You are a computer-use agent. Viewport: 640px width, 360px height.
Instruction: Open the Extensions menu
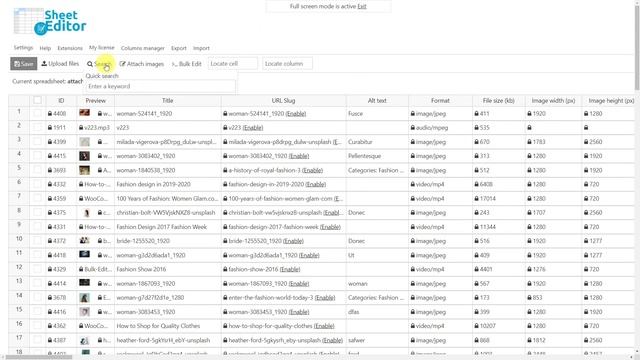point(70,48)
